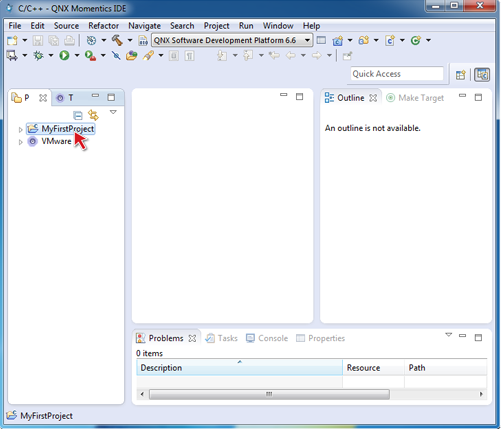Image resolution: width=504 pixels, height=432 pixels.
Task: Open the Help menu
Action: pyautogui.click(x=311, y=26)
